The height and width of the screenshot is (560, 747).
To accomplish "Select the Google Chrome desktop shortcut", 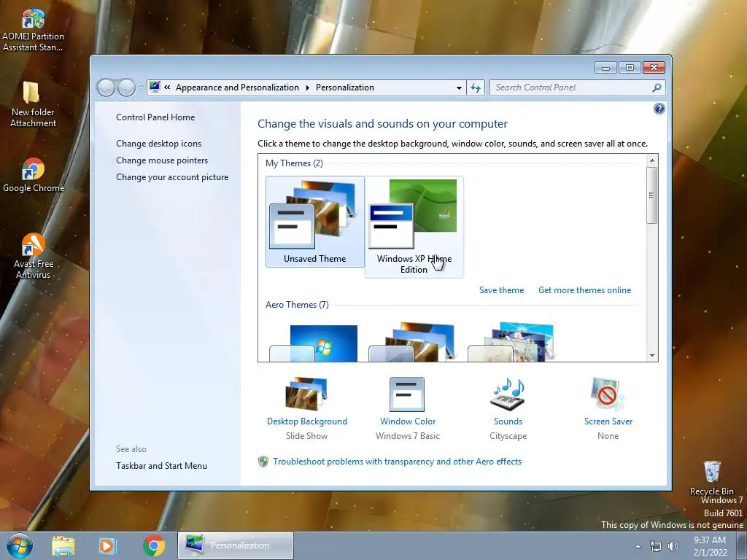I will pyautogui.click(x=33, y=175).
